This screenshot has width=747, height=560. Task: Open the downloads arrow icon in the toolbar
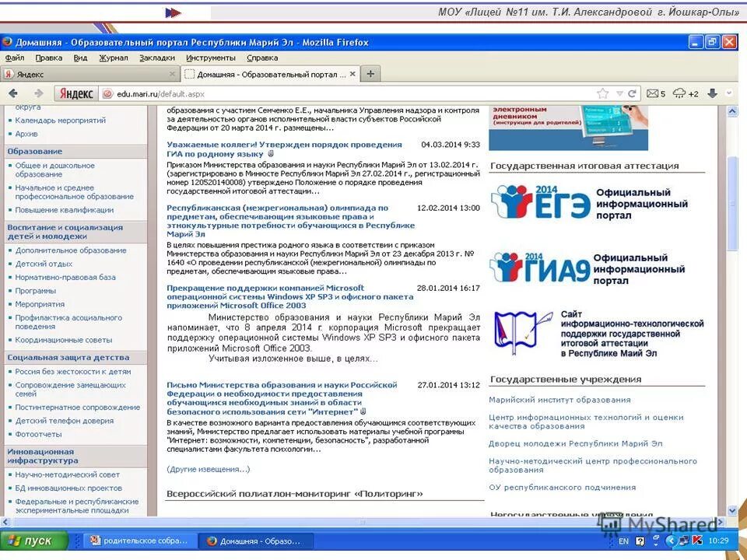coord(712,93)
